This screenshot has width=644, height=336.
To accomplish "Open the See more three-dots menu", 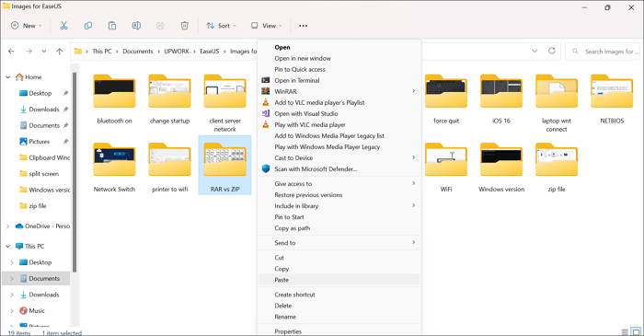I will (x=303, y=26).
